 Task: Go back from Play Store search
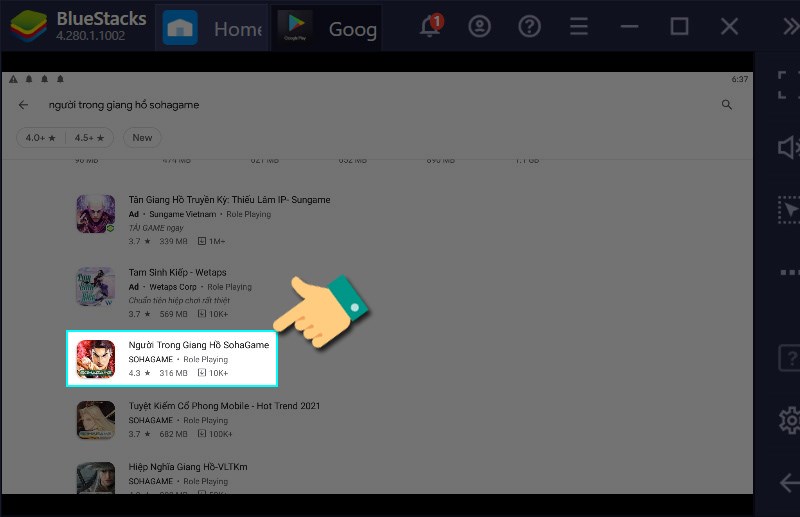(23, 105)
